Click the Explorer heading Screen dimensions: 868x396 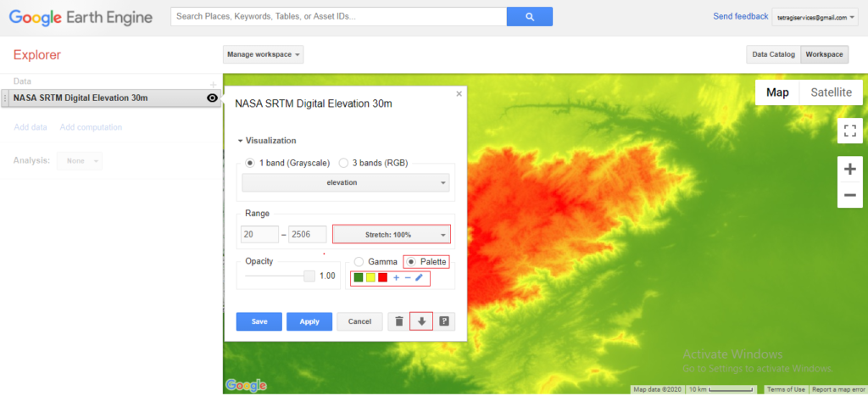[x=37, y=55]
